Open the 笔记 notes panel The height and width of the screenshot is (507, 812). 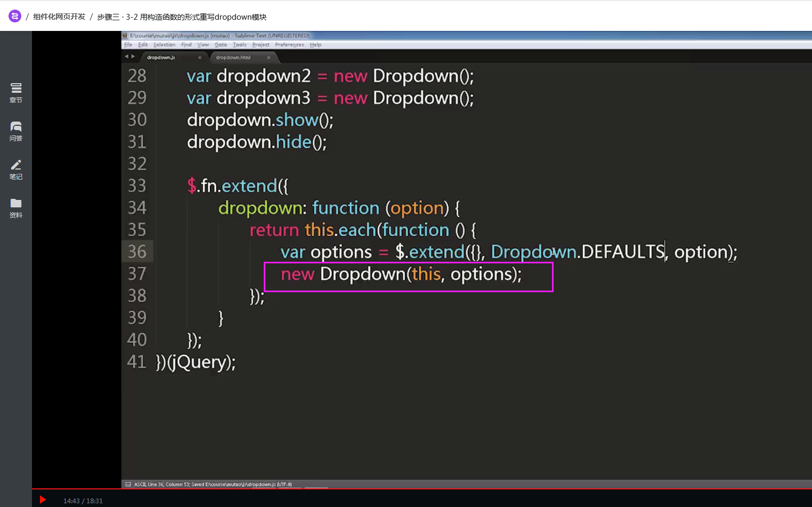[x=16, y=170]
